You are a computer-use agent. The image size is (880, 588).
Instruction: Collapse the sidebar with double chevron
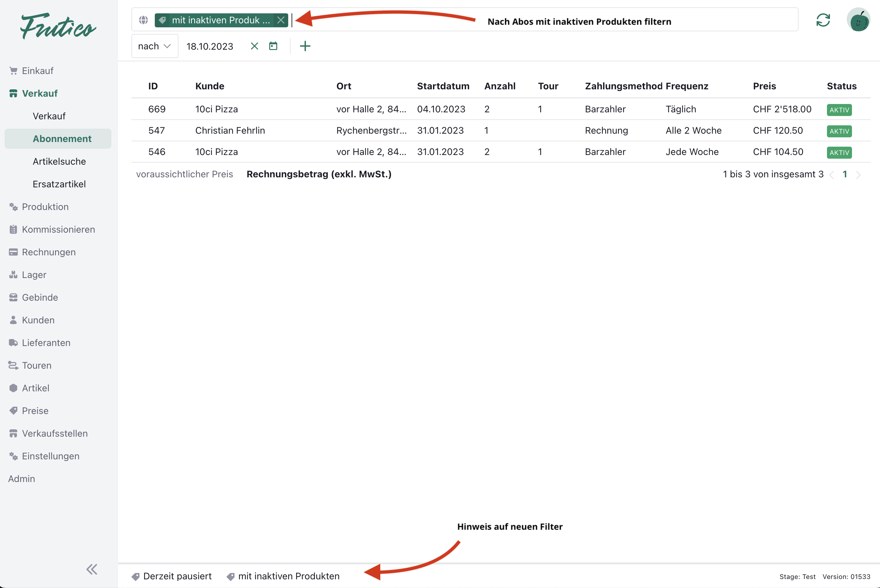(x=91, y=569)
